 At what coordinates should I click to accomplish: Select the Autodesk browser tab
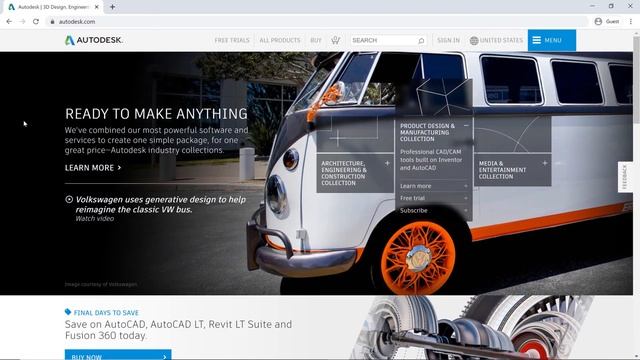tap(53, 7)
